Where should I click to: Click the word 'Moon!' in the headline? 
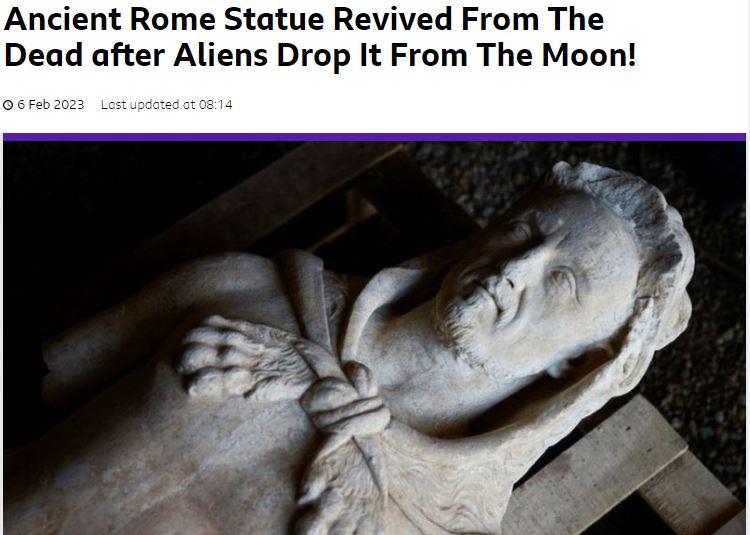(589, 55)
